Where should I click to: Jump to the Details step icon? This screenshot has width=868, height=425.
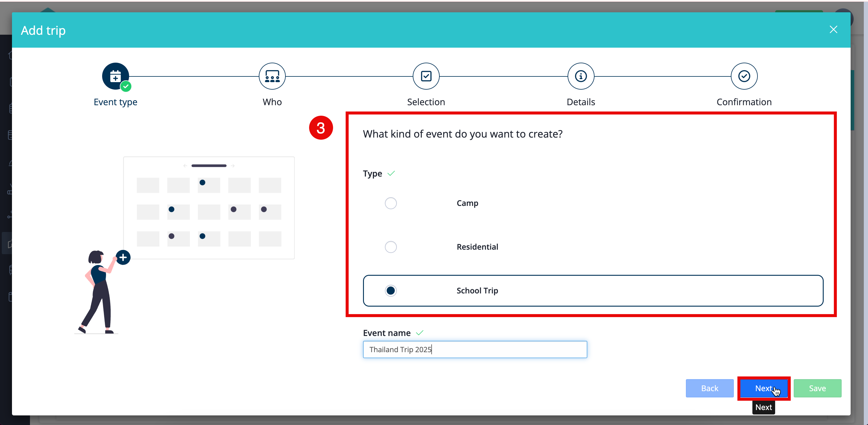pyautogui.click(x=580, y=76)
